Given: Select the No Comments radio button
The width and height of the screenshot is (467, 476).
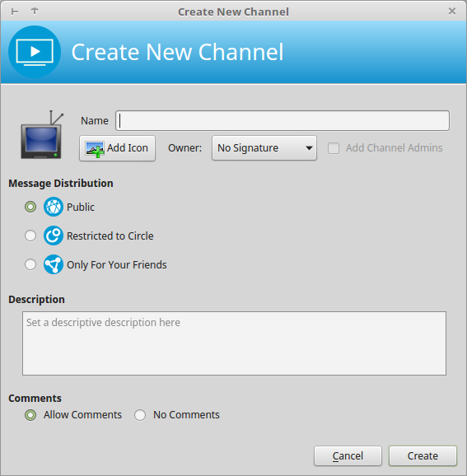Looking at the screenshot, I should 140,415.
